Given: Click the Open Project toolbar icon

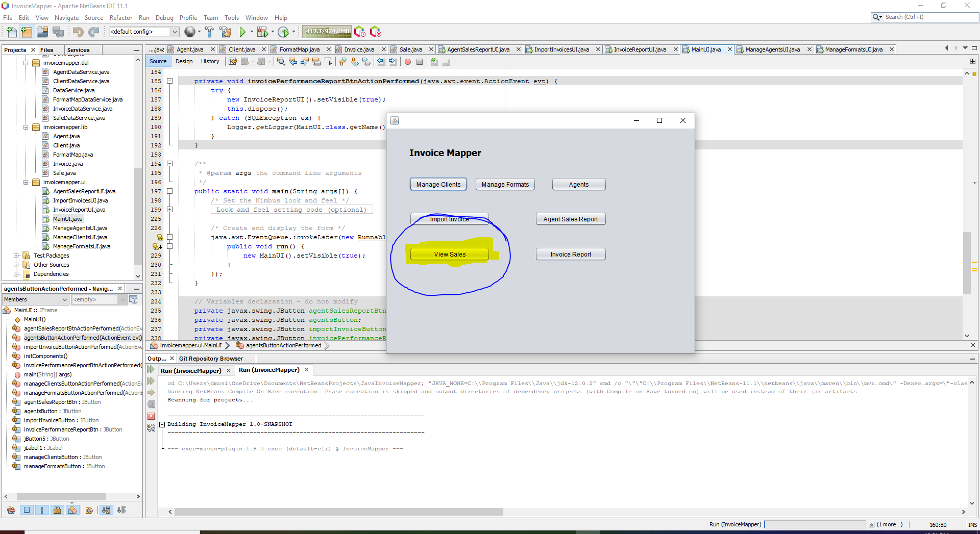Looking at the screenshot, I should click(x=42, y=32).
